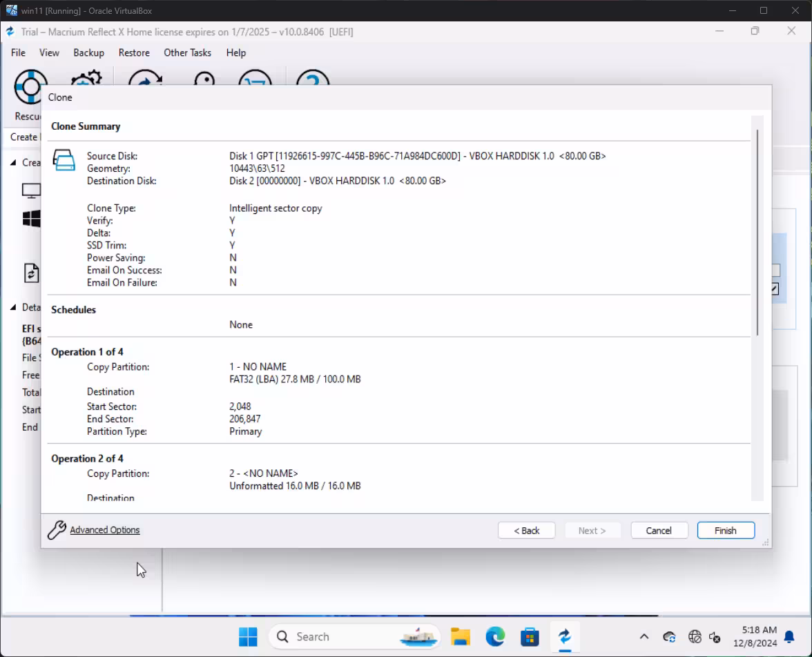Click the muted volume tray icon
This screenshot has width=812, height=657.
[715, 637]
